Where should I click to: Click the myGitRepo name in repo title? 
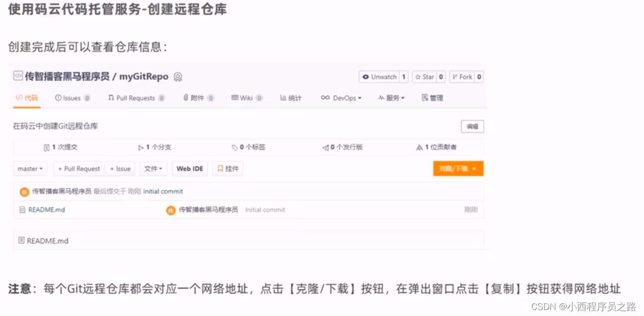[144, 77]
